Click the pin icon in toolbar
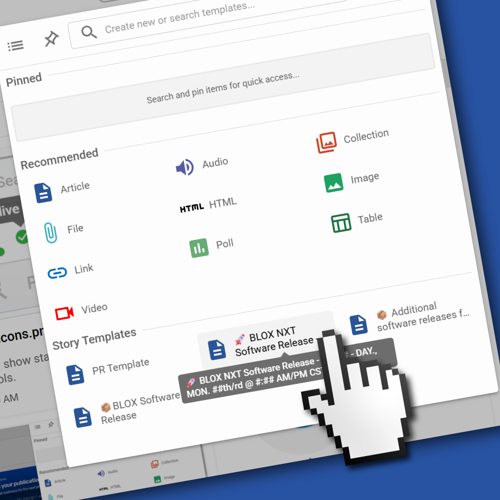The width and height of the screenshot is (500, 500). coord(52,39)
